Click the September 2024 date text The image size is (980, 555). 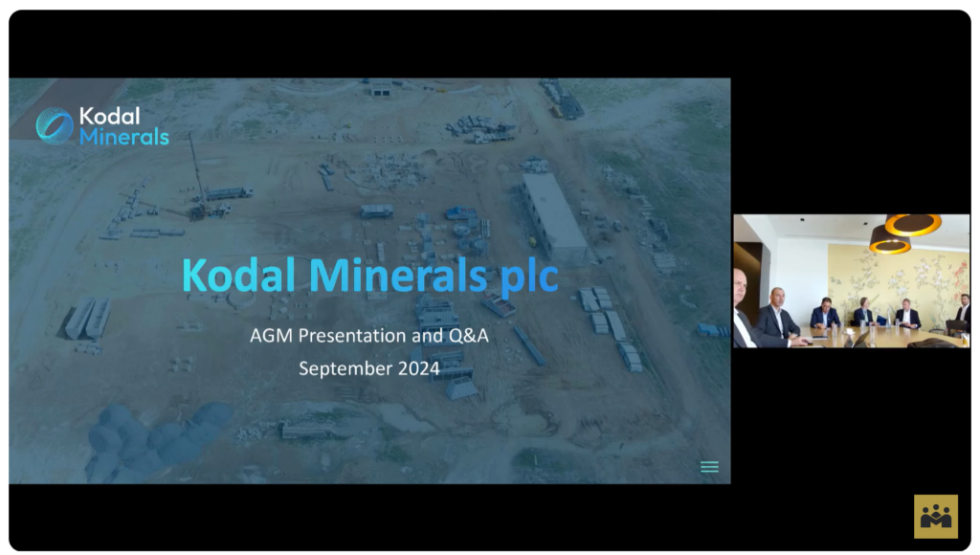tap(369, 367)
